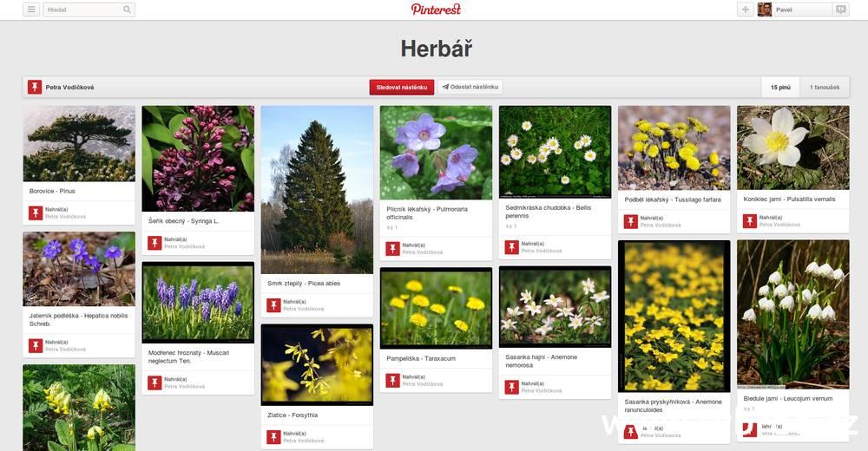
Task: Click caption 'Pampeliška - Taraxacum'
Action: click(421, 358)
